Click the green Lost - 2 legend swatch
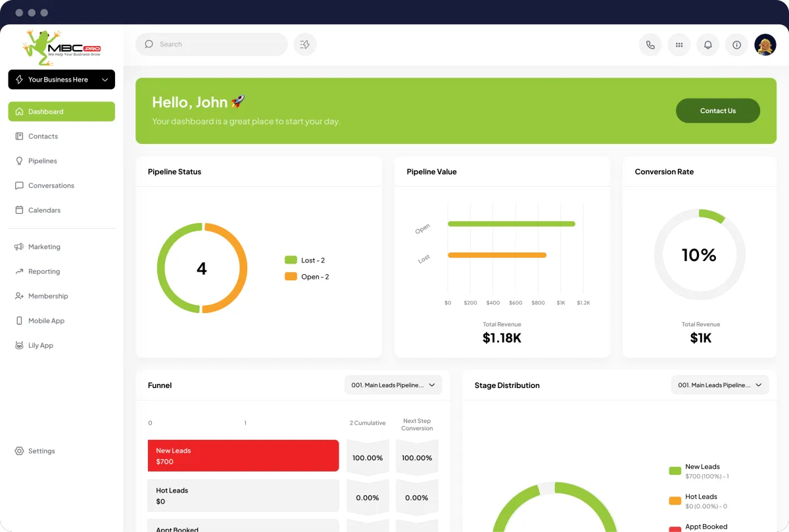 (291, 260)
